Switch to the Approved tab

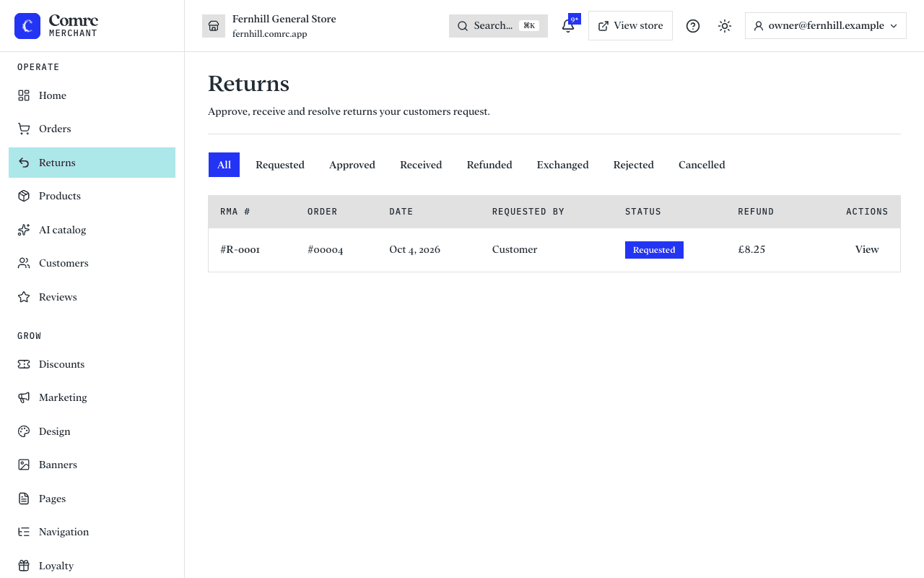coord(352,165)
